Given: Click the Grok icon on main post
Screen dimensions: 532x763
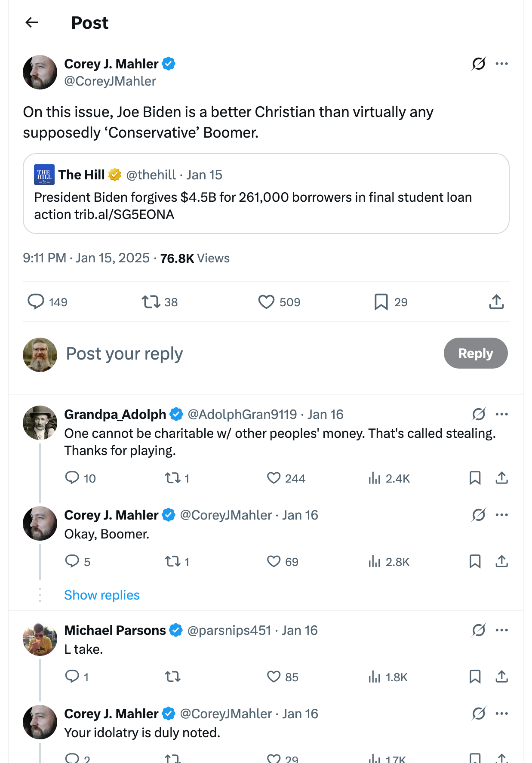Looking at the screenshot, I should (x=478, y=64).
